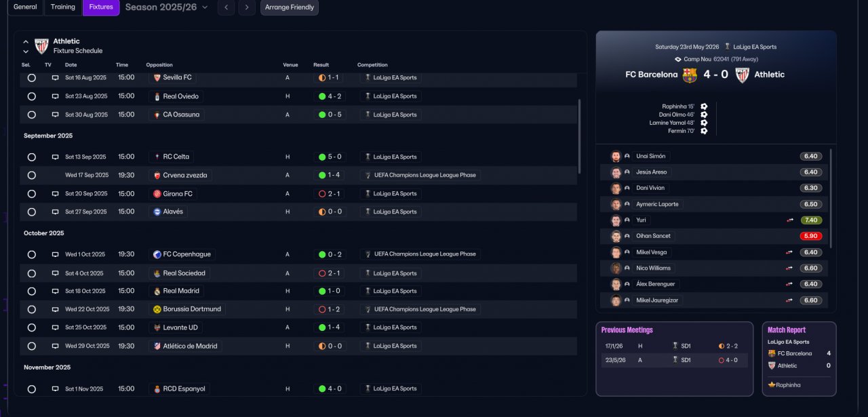Click the Match Report panel heading

[787, 330]
